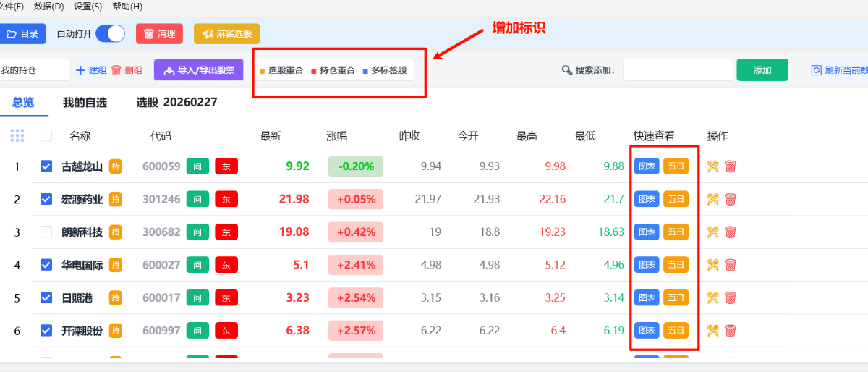Viewport: 868px width, 372px height.
Task: Check the box for 朗新科技
Action: click(x=46, y=232)
